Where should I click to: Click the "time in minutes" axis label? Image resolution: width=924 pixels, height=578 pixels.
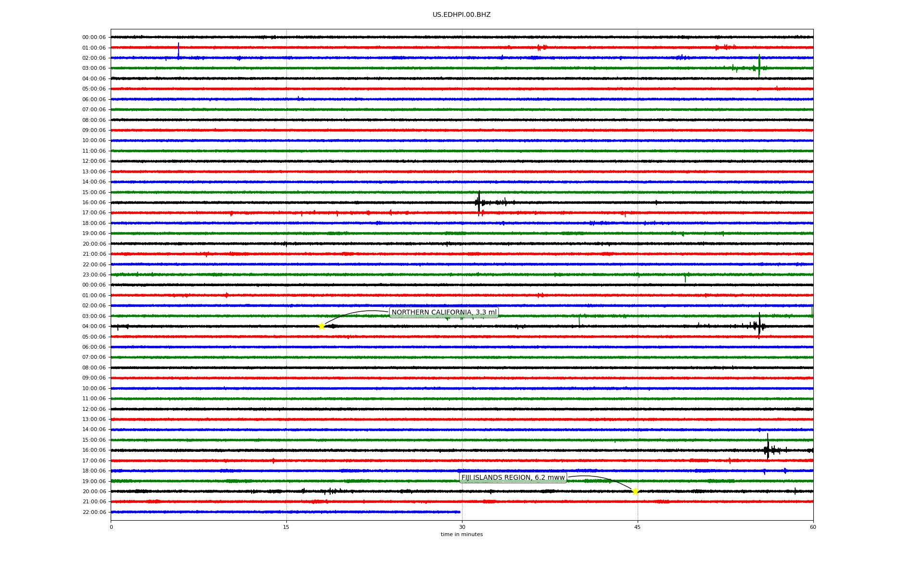pyautogui.click(x=462, y=535)
